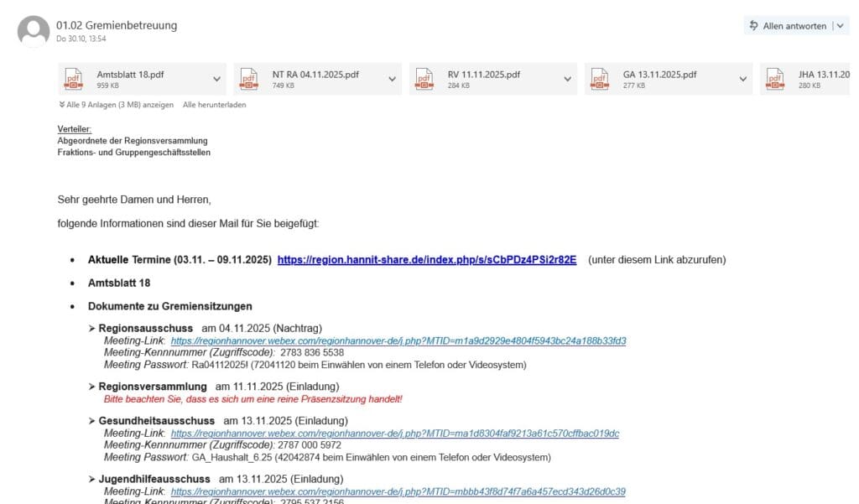Open dropdown for RV 11.11.2025.pdf
859x504 pixels.
(x=568, y=79)
